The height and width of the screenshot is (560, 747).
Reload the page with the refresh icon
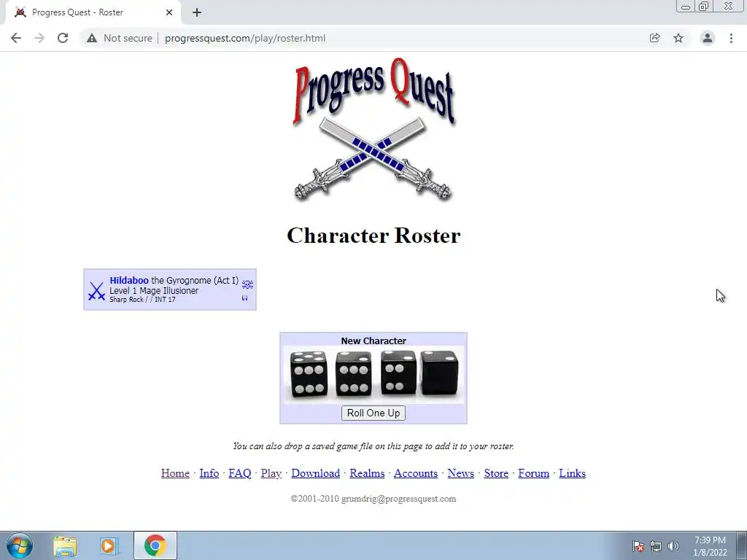point(63,38)
